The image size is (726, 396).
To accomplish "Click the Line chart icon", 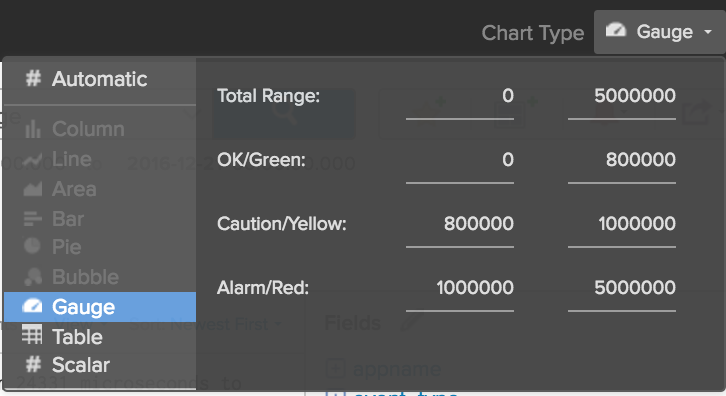I will [x=33, y=159].
